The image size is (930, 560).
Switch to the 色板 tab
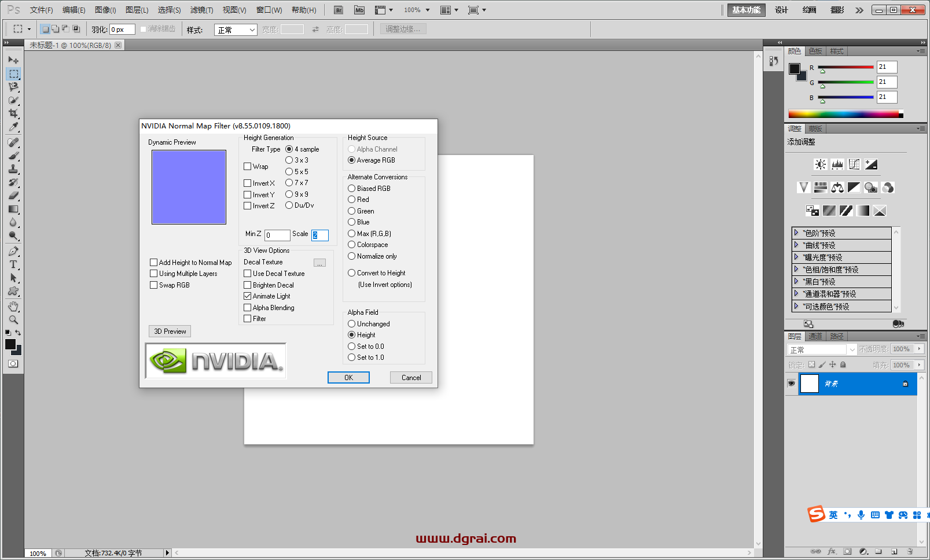tap(815, 51)
